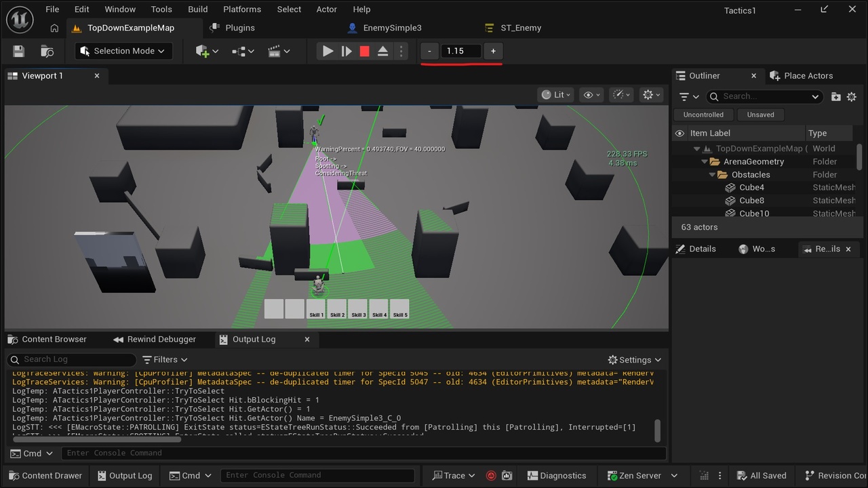Open the Outliner filter dropdown
868x488 pixels.
coord(689,97)
